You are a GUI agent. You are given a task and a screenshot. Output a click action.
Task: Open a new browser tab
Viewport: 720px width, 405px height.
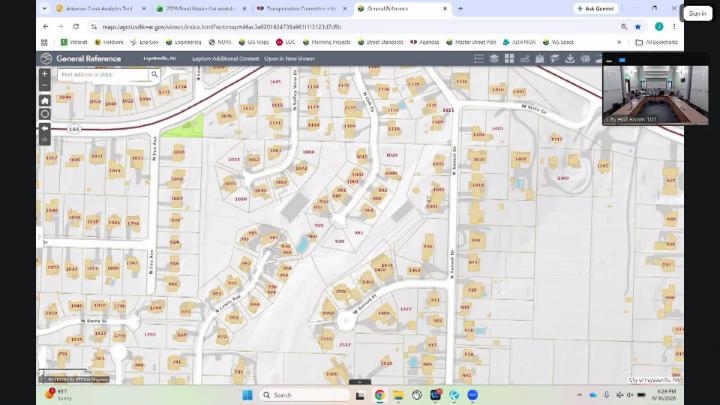click(x=461, y=8)
